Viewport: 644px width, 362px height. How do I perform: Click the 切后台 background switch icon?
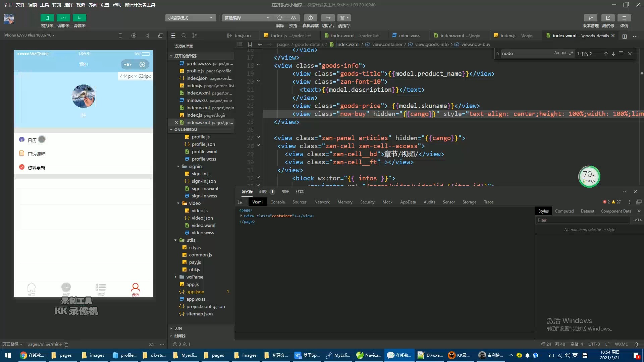click(x=328, y=18)
